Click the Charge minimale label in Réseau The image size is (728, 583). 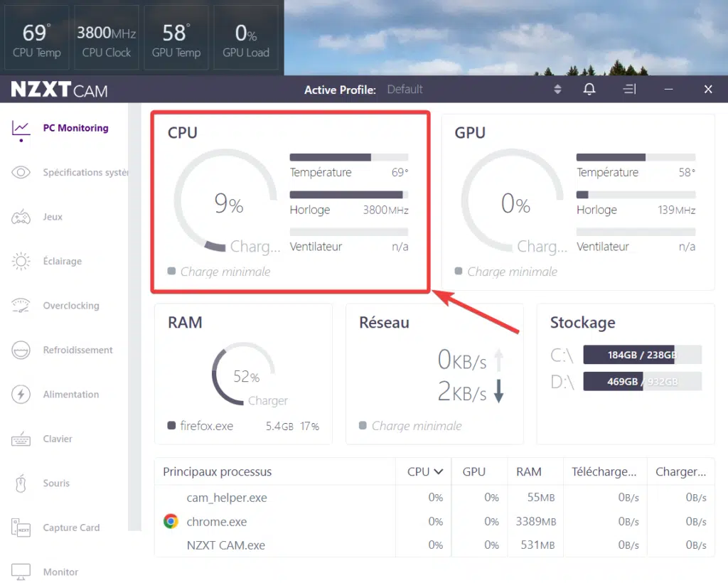point(417,426)
